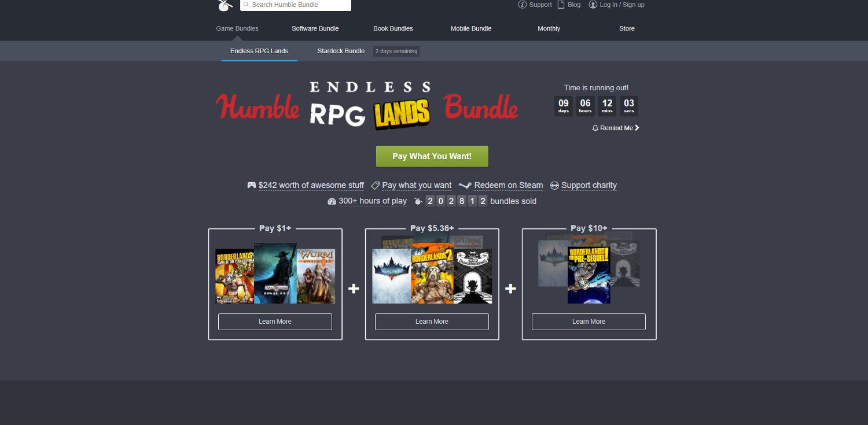The height and width of the screenshot is (425, 868).
Task: Click the Pay what you want link
Action: click(x=417, y=185)
